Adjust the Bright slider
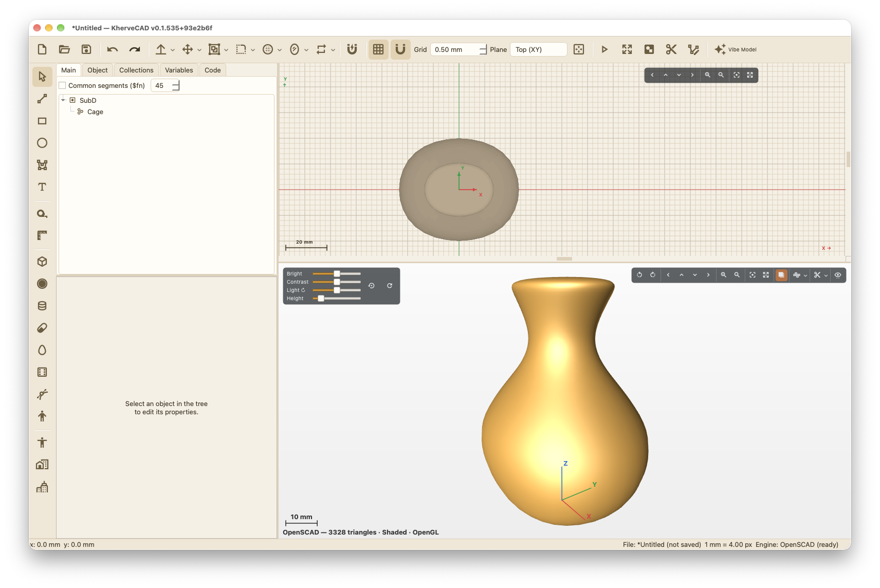Image resolution: width=880 pixels, height=588 pixels. [x=337, y=273]
